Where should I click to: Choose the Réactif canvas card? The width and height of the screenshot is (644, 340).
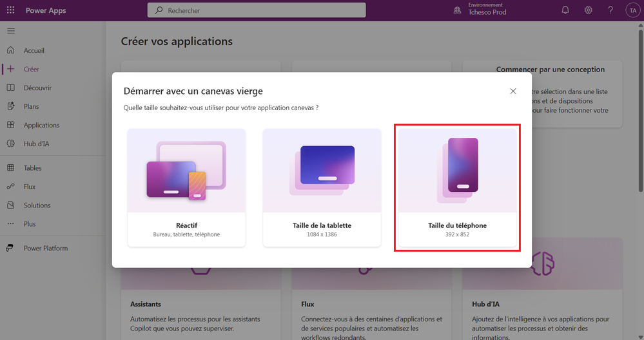click(x=186, y=188)
